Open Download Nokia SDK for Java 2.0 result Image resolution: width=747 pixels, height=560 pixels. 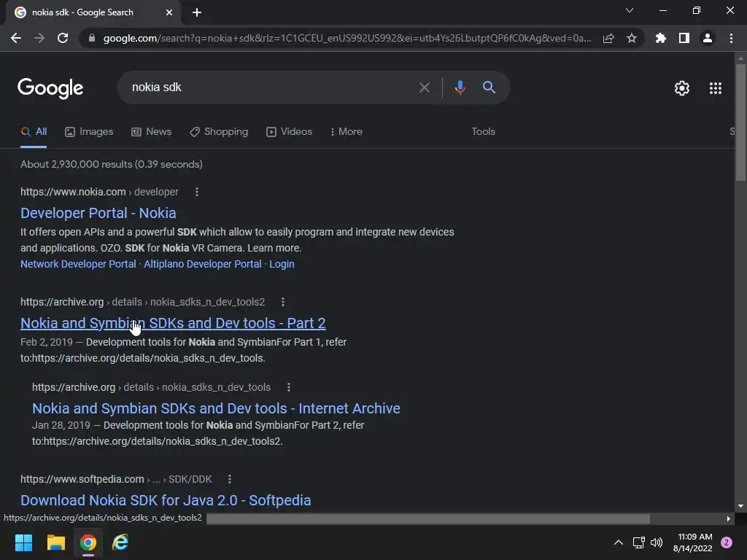(x=166, y=500)
